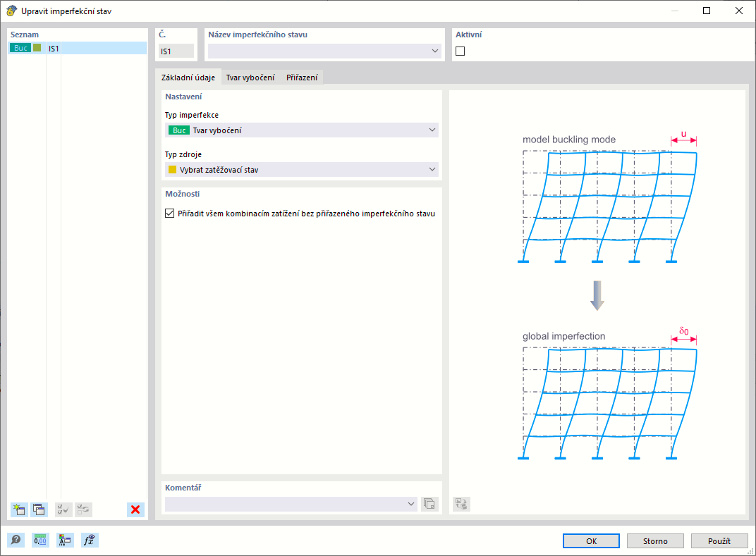Click yellow swatch in Typ zdroje field
Screen dimensions: 756x556
point(172,170)
